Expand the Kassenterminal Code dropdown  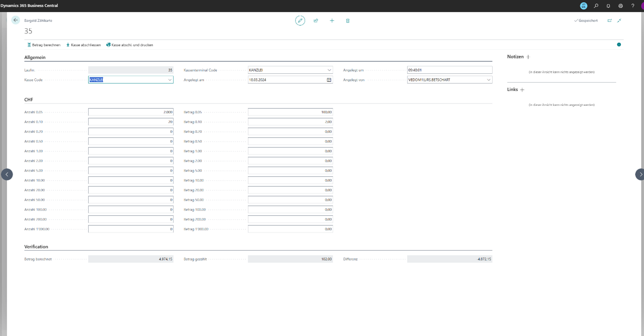pyautogui.click(x=329, y=70)
